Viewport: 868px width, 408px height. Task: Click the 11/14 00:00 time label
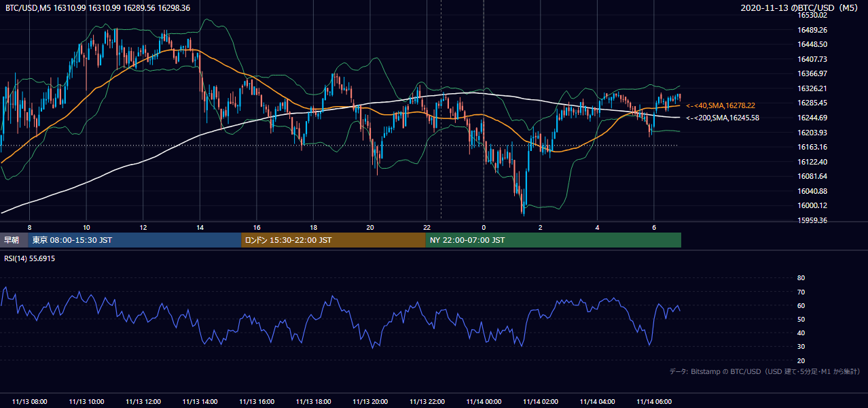[484, 402]
